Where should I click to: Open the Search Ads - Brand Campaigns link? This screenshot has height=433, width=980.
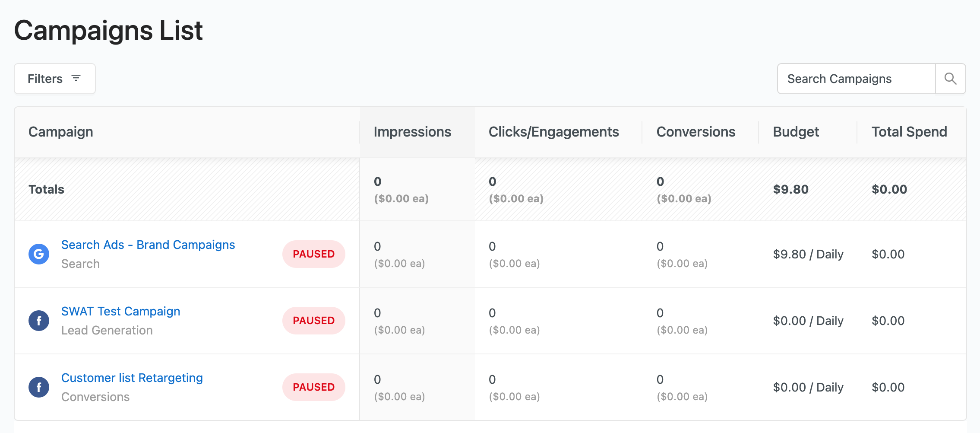[x=148, y=245]
